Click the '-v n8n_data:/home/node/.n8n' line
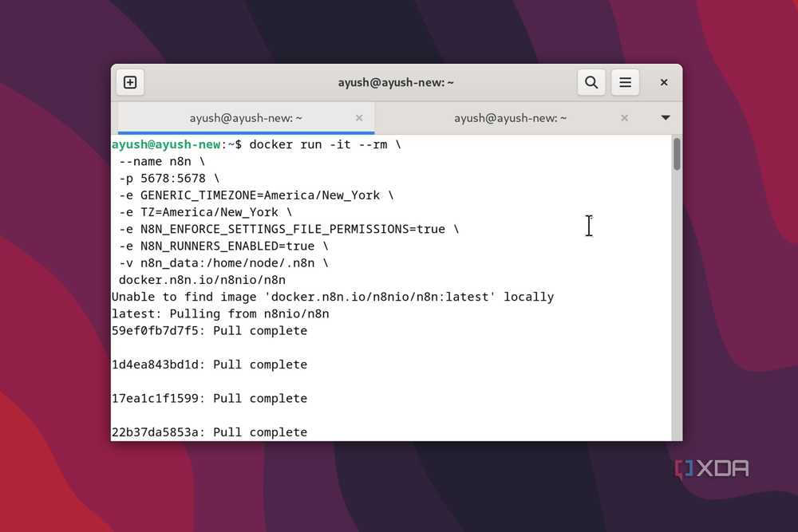This screenshot has height=532, width=798. 223,263
